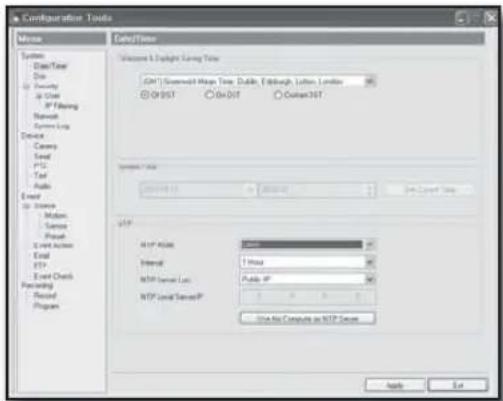The height and width of the screenshot is (401, 503).
Task: Select the On DST radio button
Action: click(209, 95)
